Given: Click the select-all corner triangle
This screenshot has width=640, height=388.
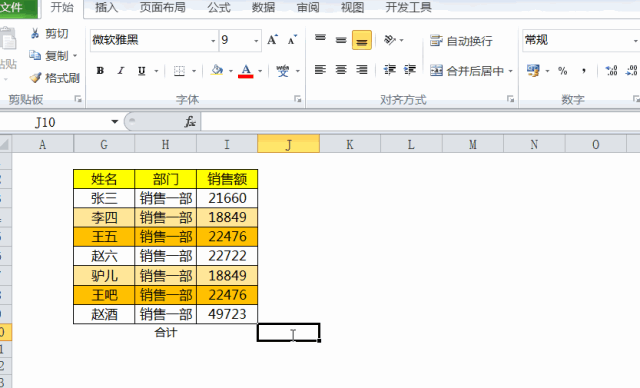Looking at the screenshot, I should click(x=5, y=144).
